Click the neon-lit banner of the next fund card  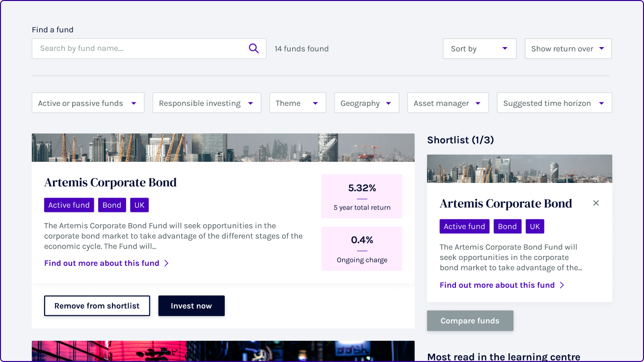[223, 351]
